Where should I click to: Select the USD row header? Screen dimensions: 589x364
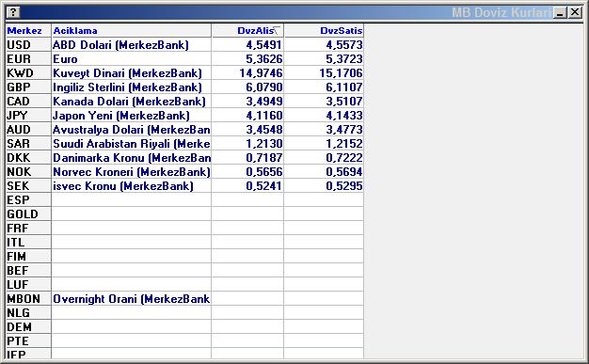click(28, 45)
